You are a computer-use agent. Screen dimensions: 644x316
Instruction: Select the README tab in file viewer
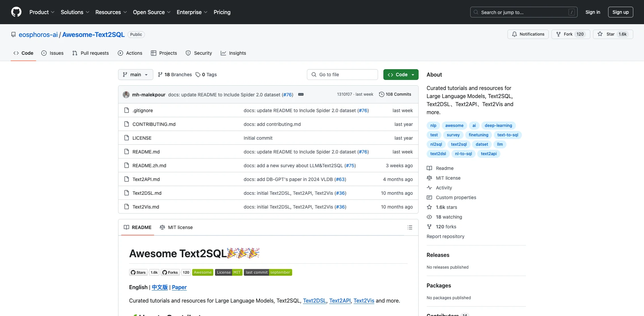138,227
